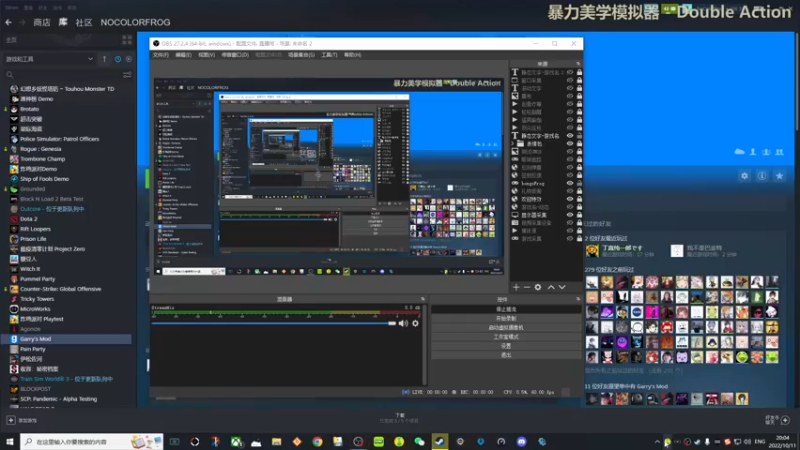Open the 视图(V) menu in OBS

click(x=207, y=55)
